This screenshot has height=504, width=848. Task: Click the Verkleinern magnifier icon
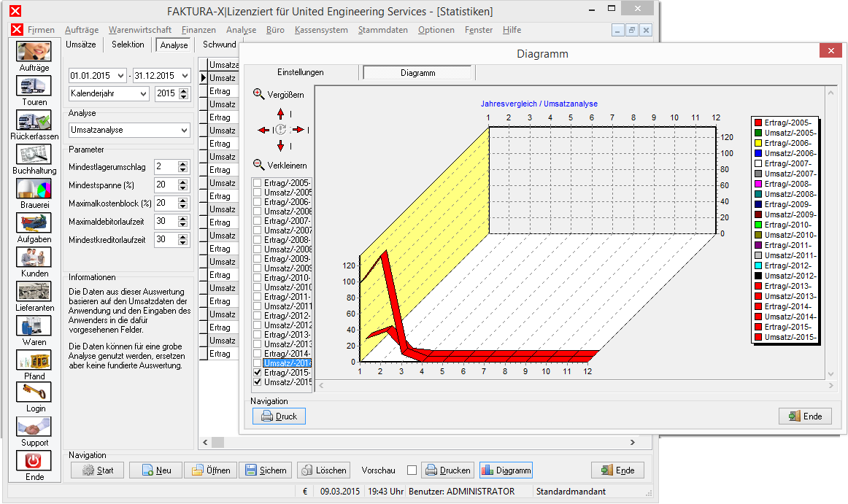[x=259, y=165]
